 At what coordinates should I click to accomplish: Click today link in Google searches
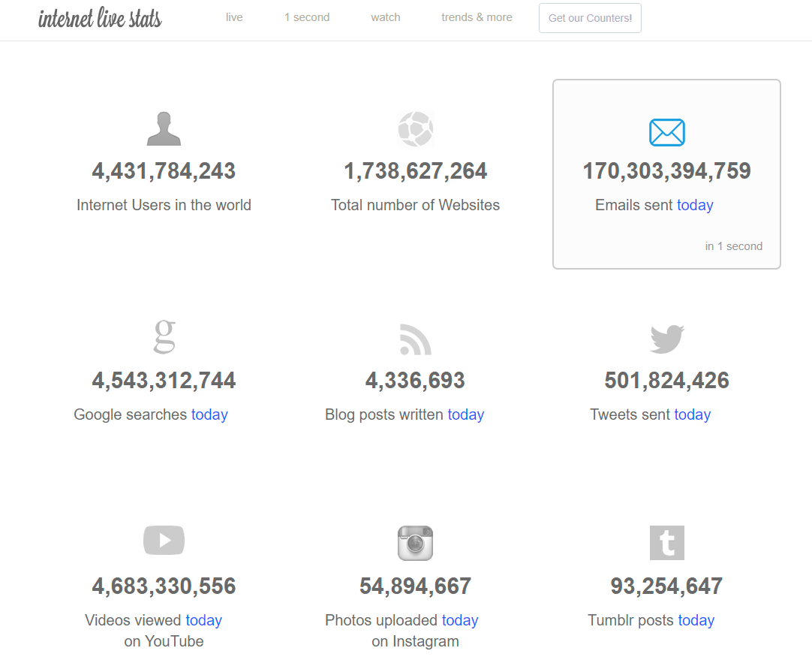point(209,414)
